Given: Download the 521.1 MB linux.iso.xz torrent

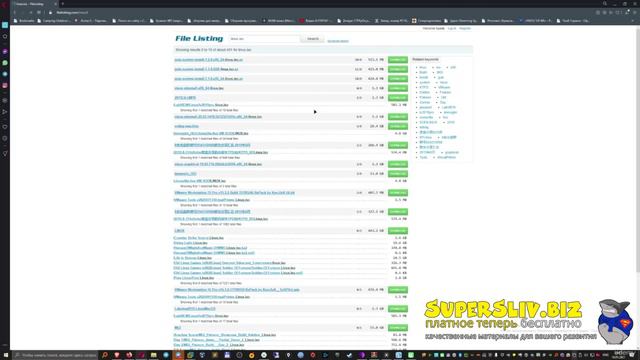Looking at the screenshot, I should click(x=398, y=60).
